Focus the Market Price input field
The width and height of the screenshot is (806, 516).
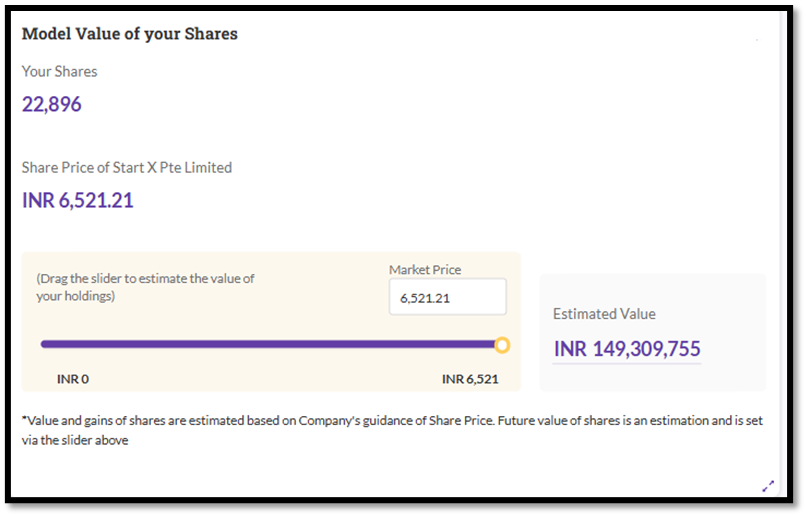pos(447,298)
